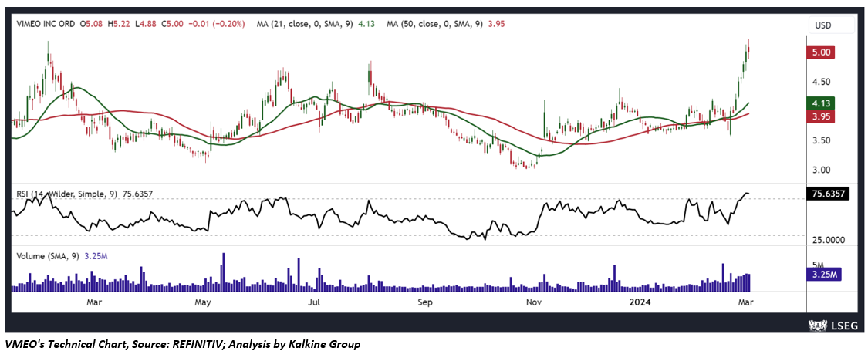
Task: Click the low price L4.88 value
Action: tap(145, 24)
